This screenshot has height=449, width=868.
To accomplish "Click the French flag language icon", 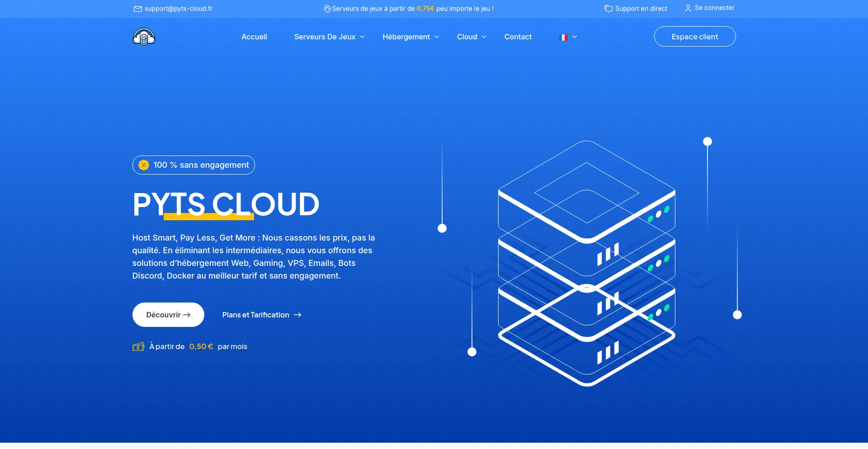I will tap(563, 37).
